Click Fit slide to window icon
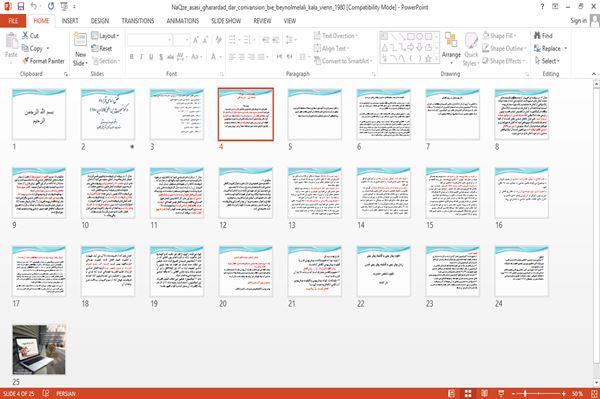 pyautogui.click(x=594, y=393)
